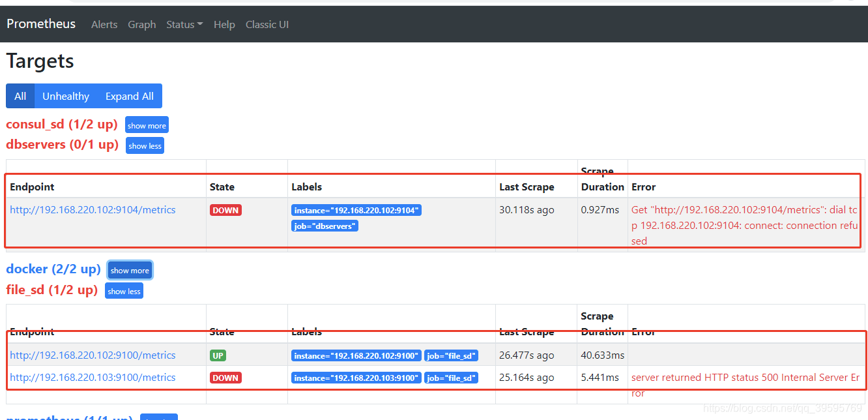Open the dbservers (0/1 up) heading link

63,144
